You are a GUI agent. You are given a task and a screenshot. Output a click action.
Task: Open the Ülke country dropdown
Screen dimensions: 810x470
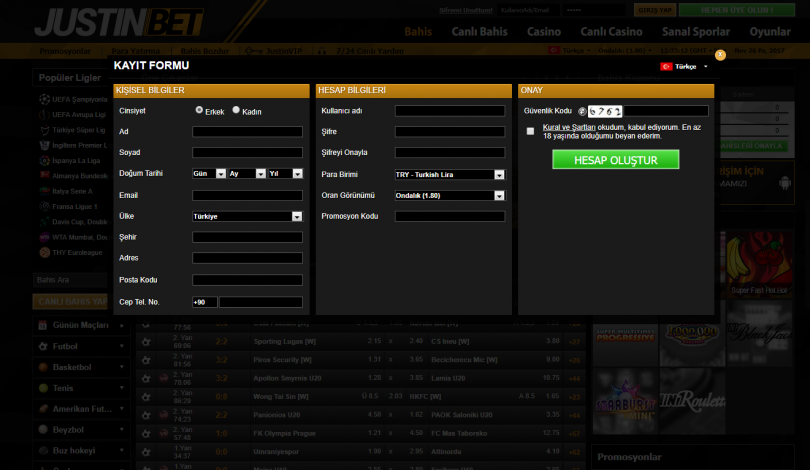tap(247, 216)
